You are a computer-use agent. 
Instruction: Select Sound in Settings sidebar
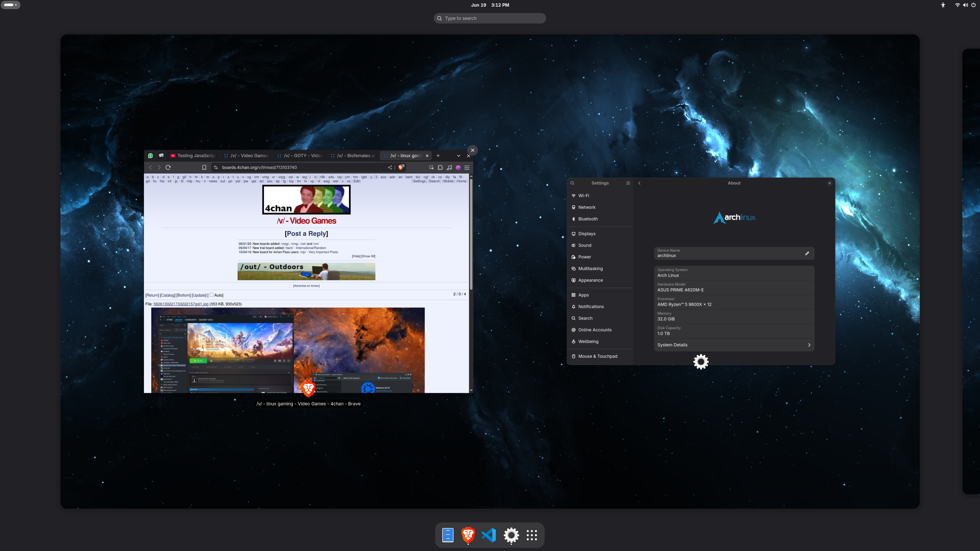(x=600, y=245)
